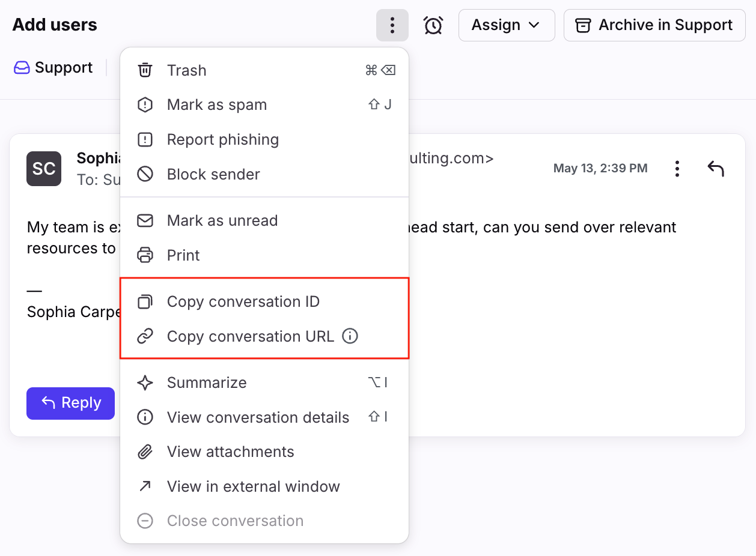Image resolution: width=756 pixels, height=556 pixels.
Task: Click Archive in Support button
Action: [654, 25]
